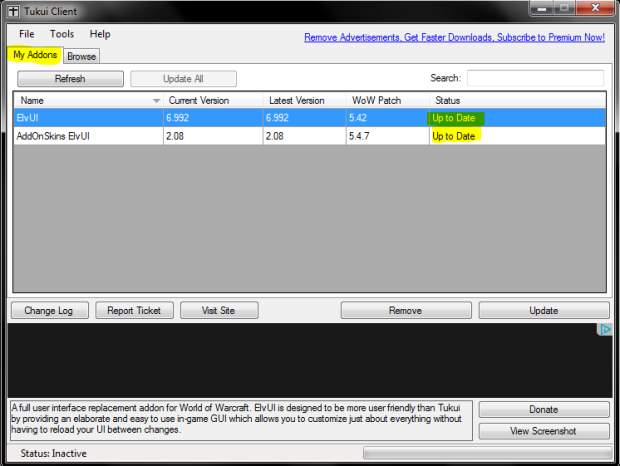Focus the Search input field
Viewport: 620px width, 466px height.
pyautogui.click(x=535, y=78)
